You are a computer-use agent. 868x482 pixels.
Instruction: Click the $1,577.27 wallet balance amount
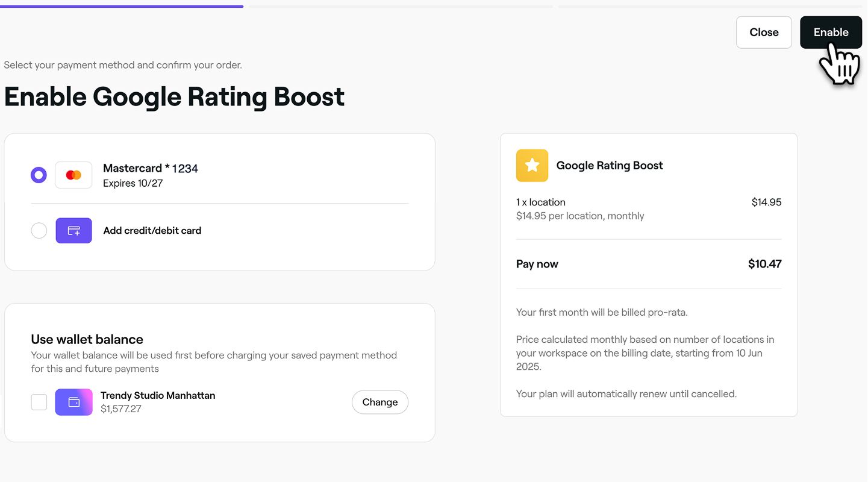click(x=121, y=409)
